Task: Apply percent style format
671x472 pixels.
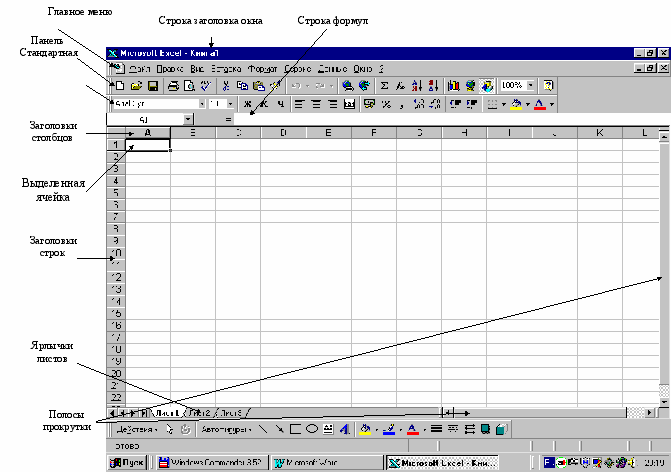Action: click(386, 104)
